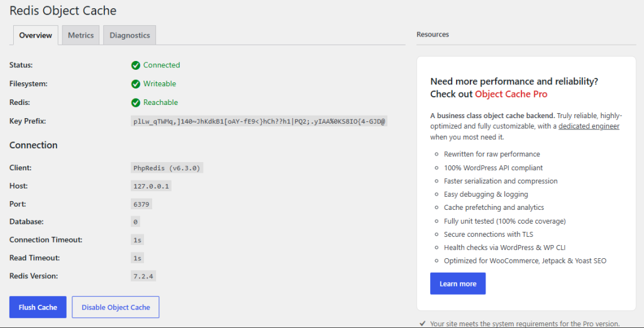
Task: Click Faster serialization and compression bullet
Action: point(501,181)
